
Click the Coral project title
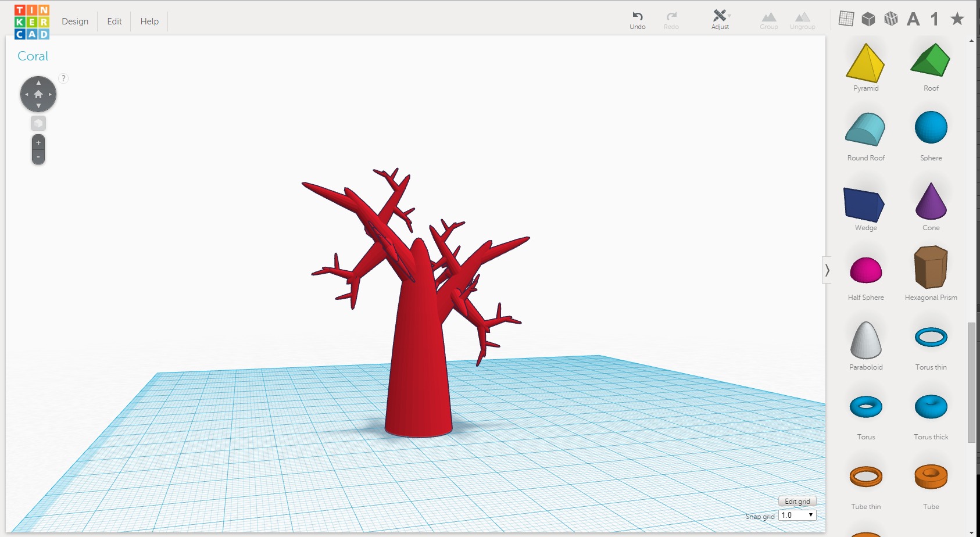(33, 56)
